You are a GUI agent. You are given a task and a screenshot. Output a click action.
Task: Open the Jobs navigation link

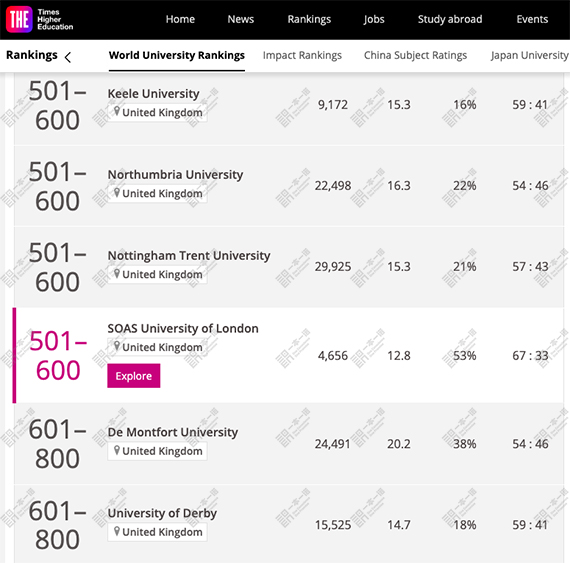[x=374, y=19]
